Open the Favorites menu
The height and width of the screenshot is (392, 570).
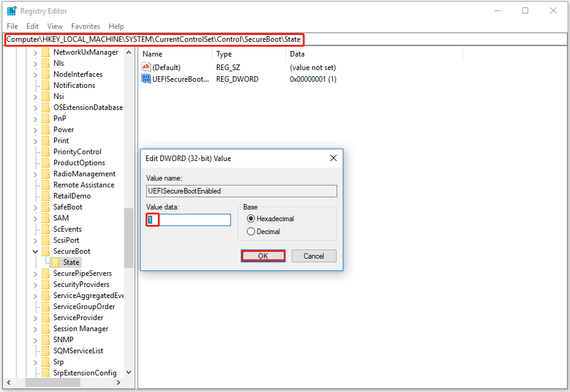(x=85, y=26)
